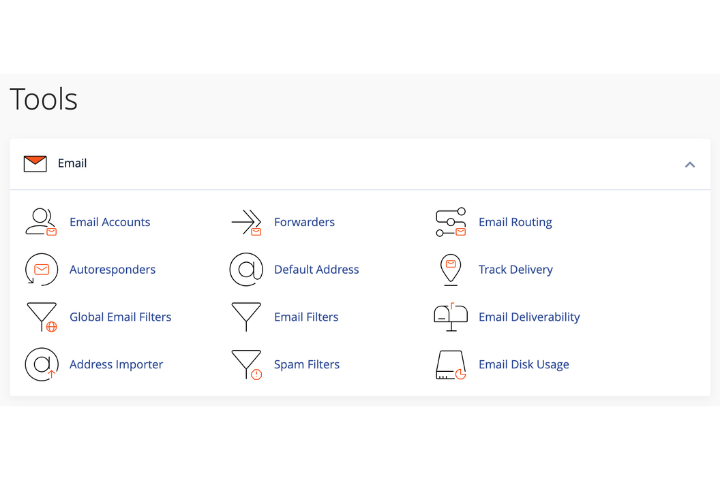Click the Address Importer at-sign icon
720x480 pixels.
point(41,364)
